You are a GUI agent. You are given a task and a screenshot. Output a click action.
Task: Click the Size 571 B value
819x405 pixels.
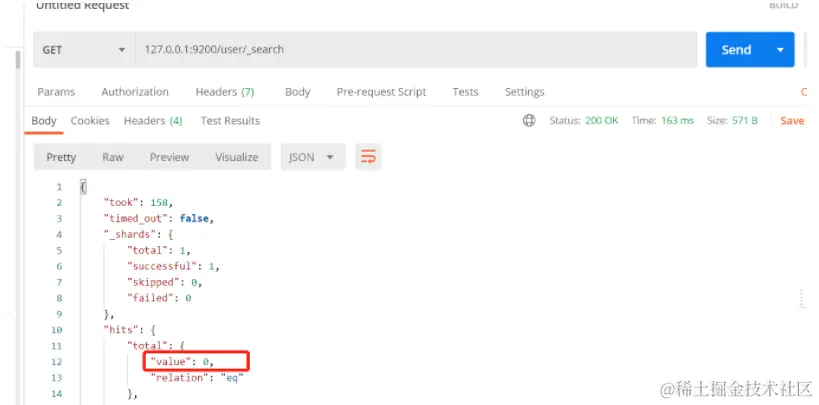pyautogui.click(x=745, y=121)
